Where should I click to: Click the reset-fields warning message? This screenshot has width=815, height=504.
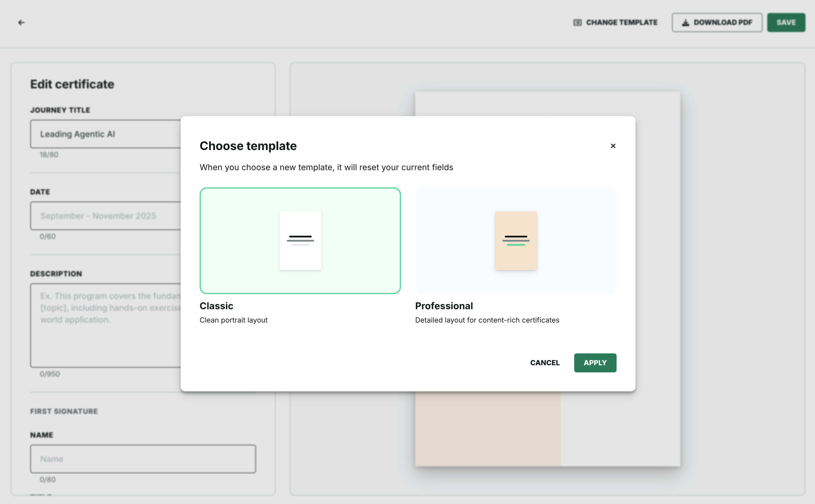tap(327, 167)
